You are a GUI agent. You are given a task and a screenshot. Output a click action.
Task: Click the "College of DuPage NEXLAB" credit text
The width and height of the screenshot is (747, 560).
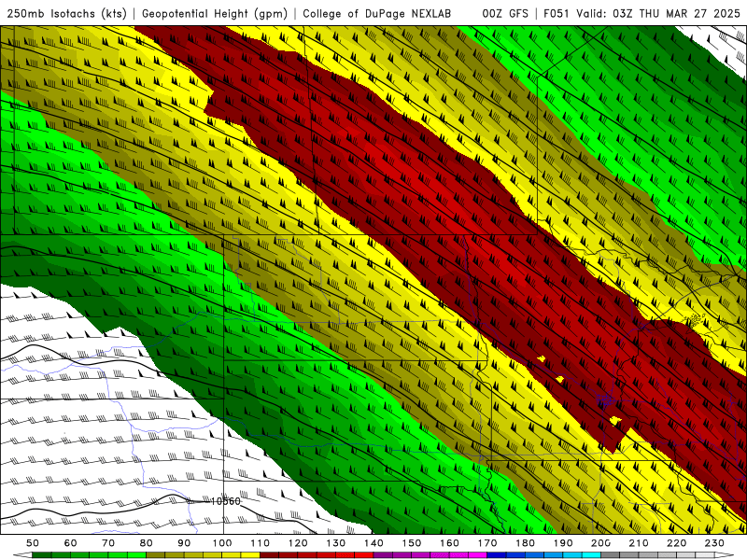coord(377,13)
